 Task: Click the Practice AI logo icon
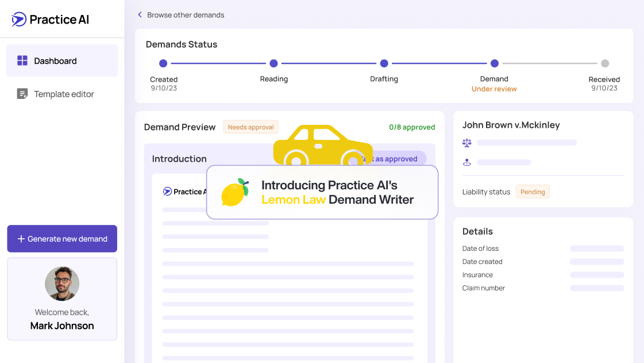click(x=19, y=20)
